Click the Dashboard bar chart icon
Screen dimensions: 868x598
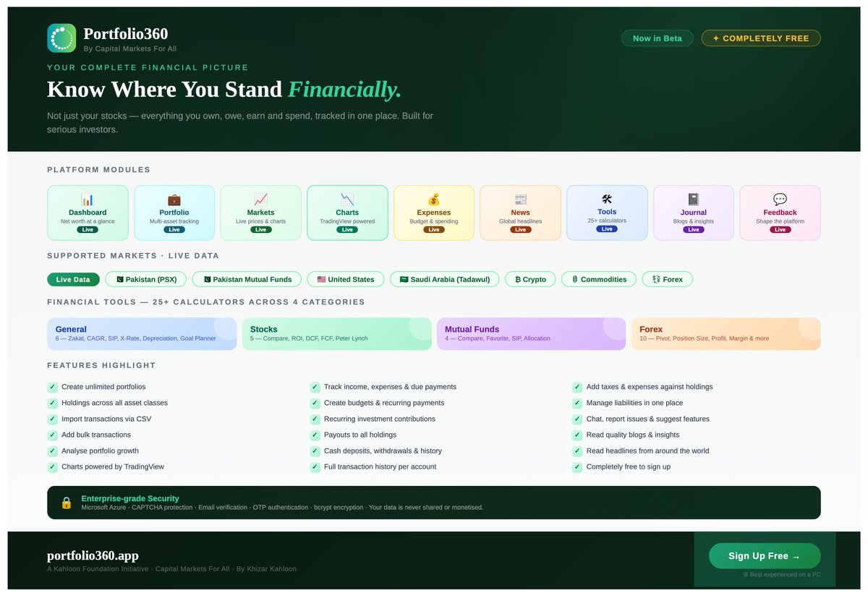[88, 200]
